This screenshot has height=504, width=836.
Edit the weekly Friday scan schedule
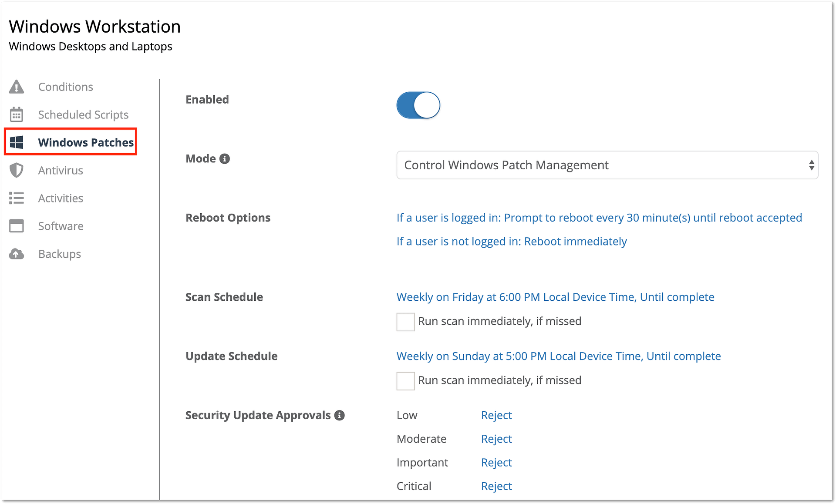pyautogui.click(x=555, y=297)
